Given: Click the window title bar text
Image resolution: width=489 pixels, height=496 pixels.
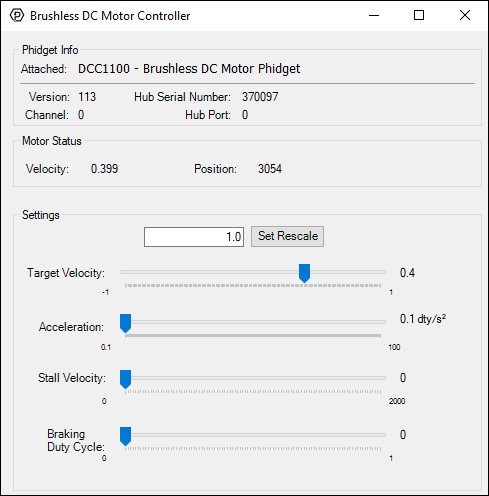Looking at the screenshot, I should pos(110,16).
